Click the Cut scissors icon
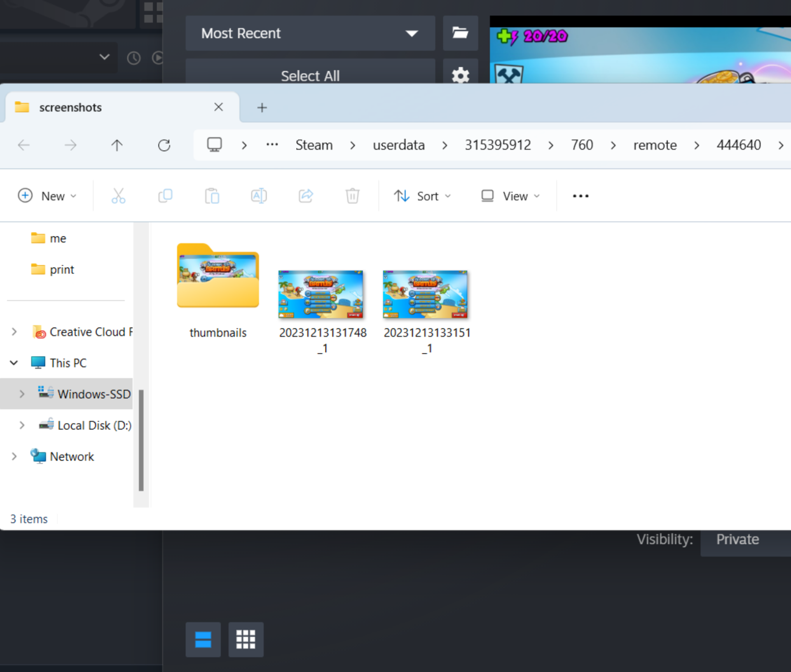791x672 pixels. click(x=118, y=196)
